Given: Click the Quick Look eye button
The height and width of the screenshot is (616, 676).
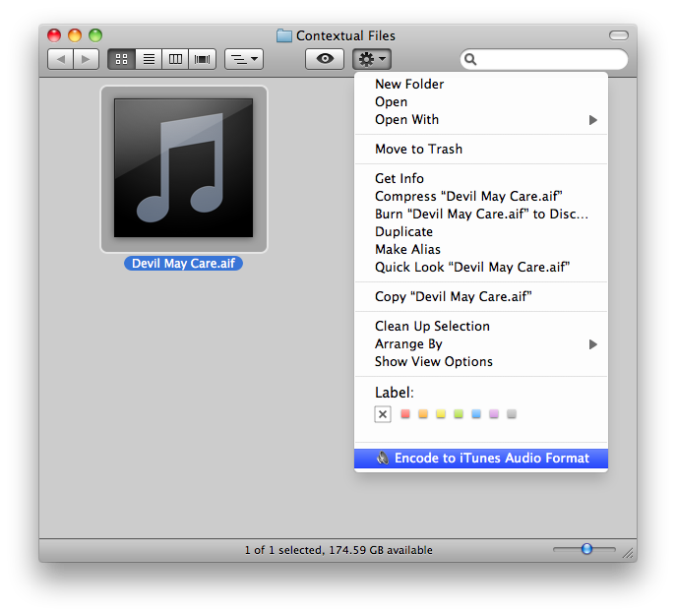Looking at the screenshot, I should pyautogui.click(x=325, y=59).
